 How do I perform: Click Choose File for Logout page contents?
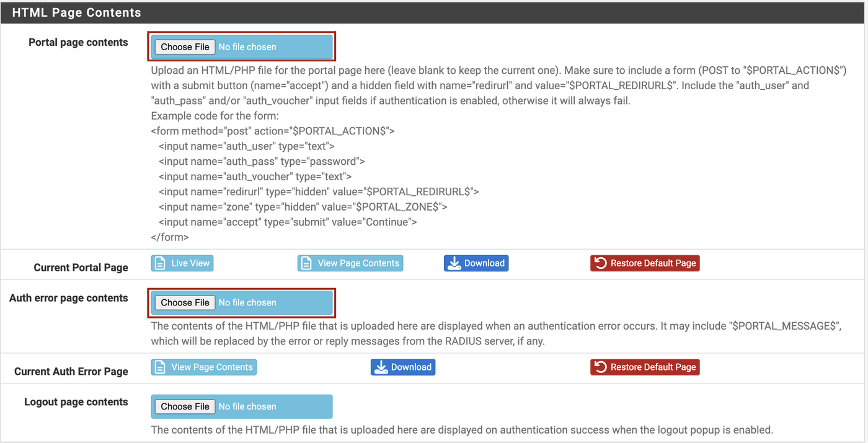point(185,407)
